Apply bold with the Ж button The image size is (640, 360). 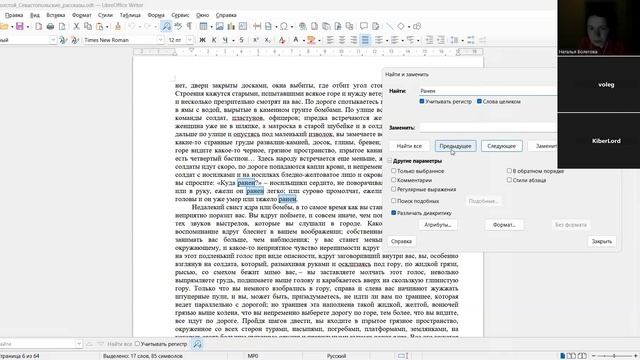pyautogui.click(x=202, y=40)
